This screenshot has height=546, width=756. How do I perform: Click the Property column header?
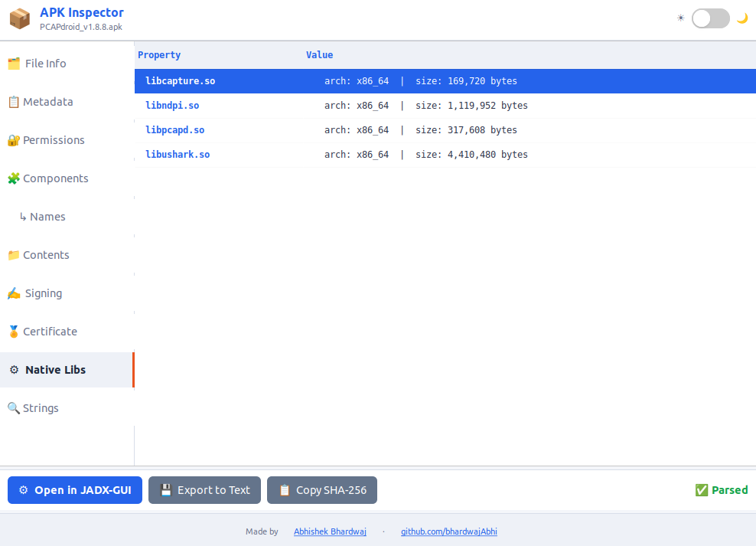159,55
